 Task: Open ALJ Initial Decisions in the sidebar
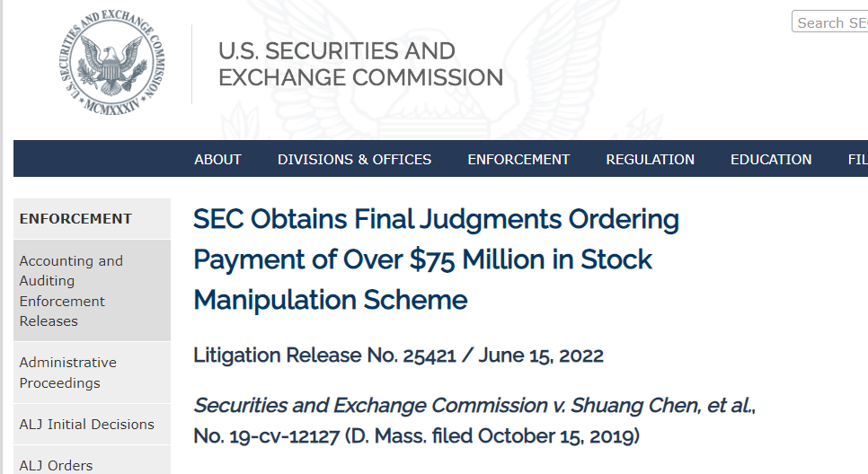click(x=87, y=424)
